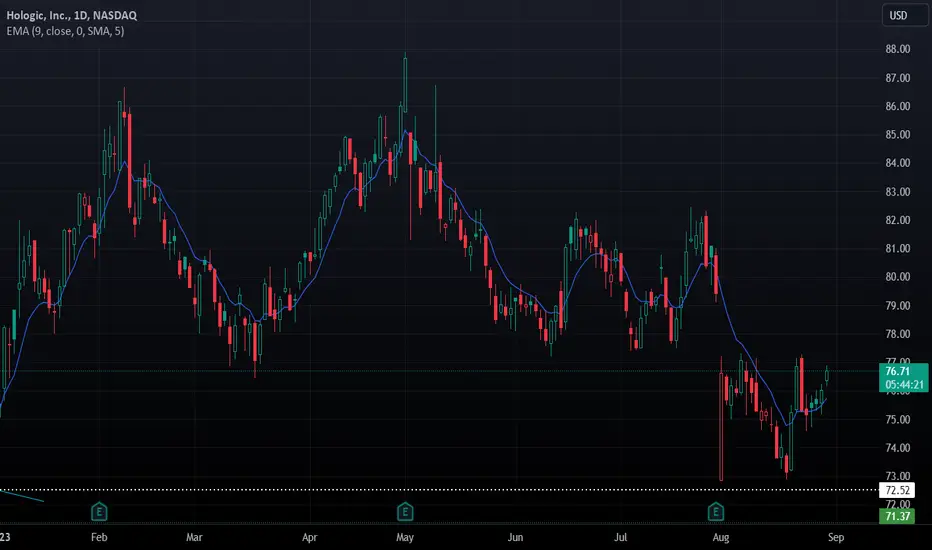Viewport: 932px width, 550px height.
Task: Open the USD currency selector
Action: 905,15
